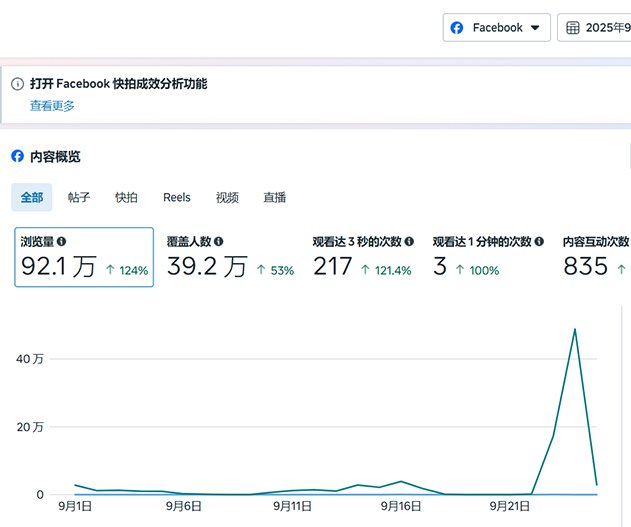The width and height of the screenshot is (631, 527).
Task: Click the chart peak after 9月21日
Action: 574,329
